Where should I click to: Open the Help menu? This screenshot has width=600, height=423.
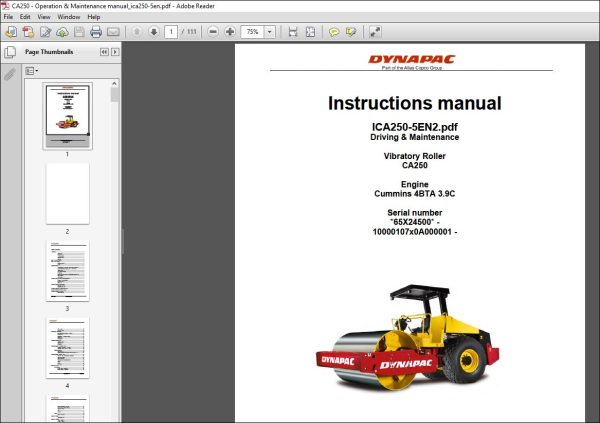[94, 17]
